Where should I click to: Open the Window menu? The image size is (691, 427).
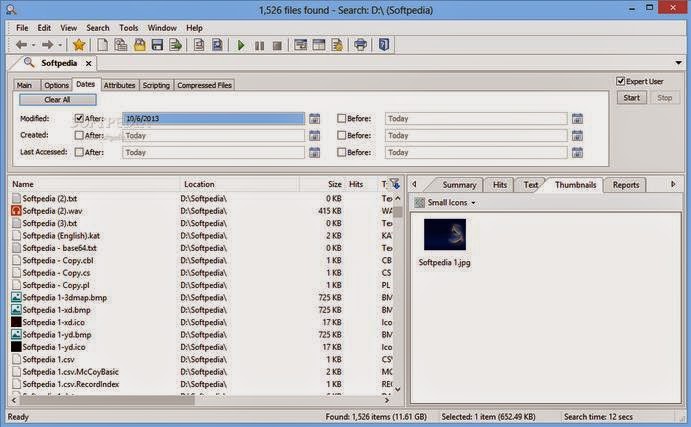click(x=162, y=28)
